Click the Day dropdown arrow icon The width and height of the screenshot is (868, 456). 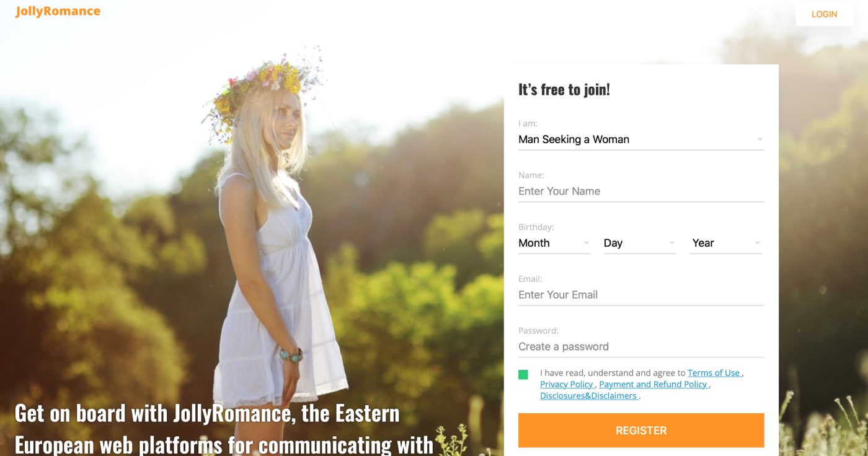click(x=671, y=243)
